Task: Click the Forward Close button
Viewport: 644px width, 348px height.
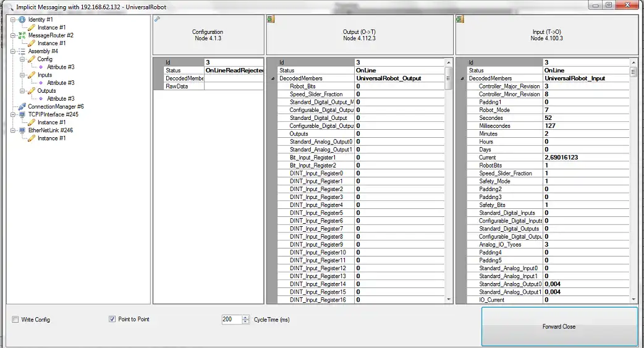Action: 559,326
